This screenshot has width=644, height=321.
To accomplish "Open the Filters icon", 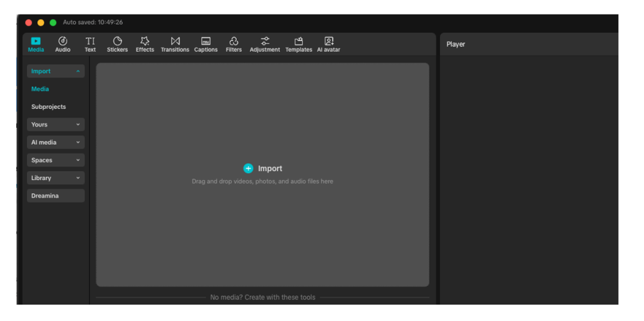I will click(234, 41).
